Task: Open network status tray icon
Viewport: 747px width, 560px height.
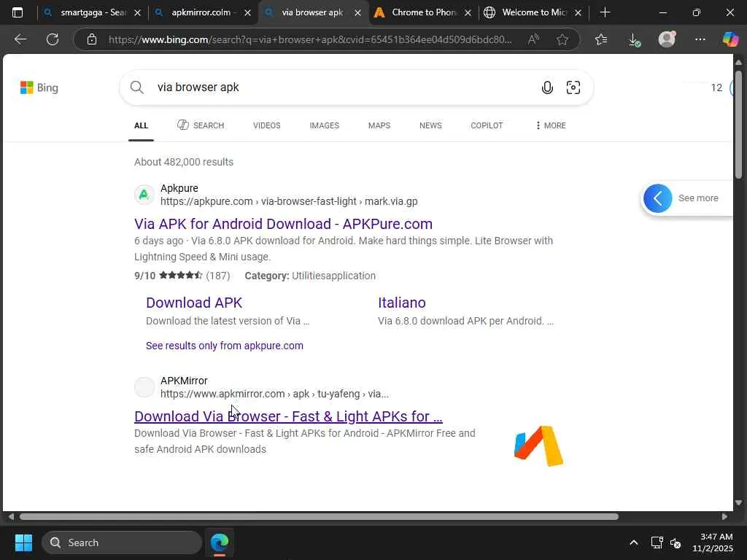Action: 657,542
